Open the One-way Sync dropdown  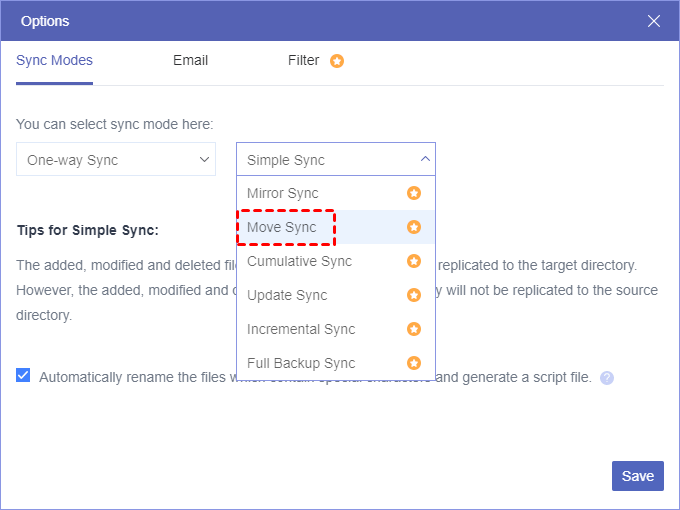click(116, 159)
